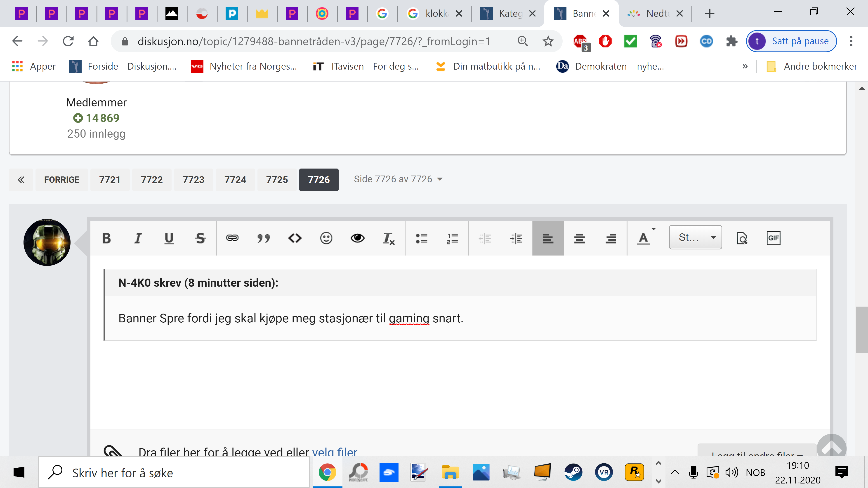Toggle bold formatting in editor
The image size is (868, 488).
(x=106, y=238)
